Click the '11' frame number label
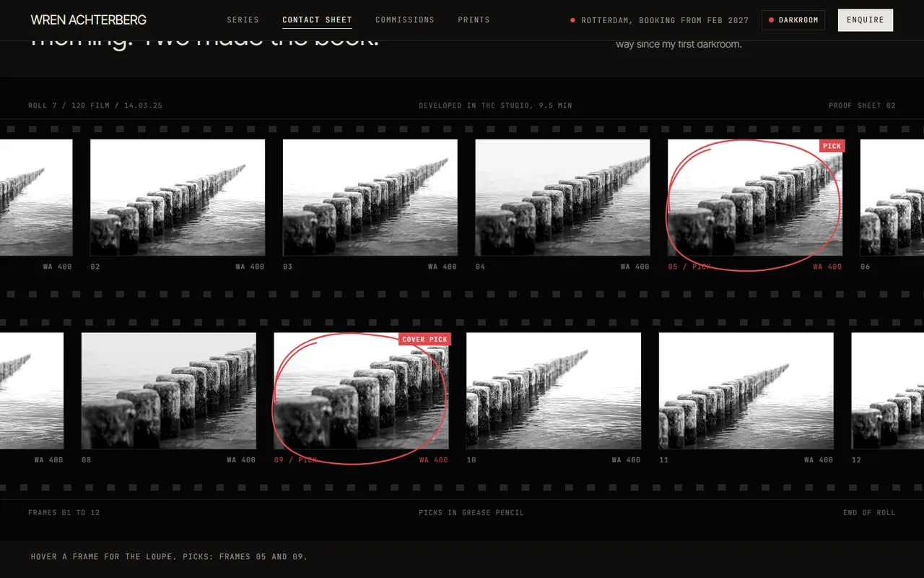The height and width of the screenshot is (578, 924). [664, 460]
